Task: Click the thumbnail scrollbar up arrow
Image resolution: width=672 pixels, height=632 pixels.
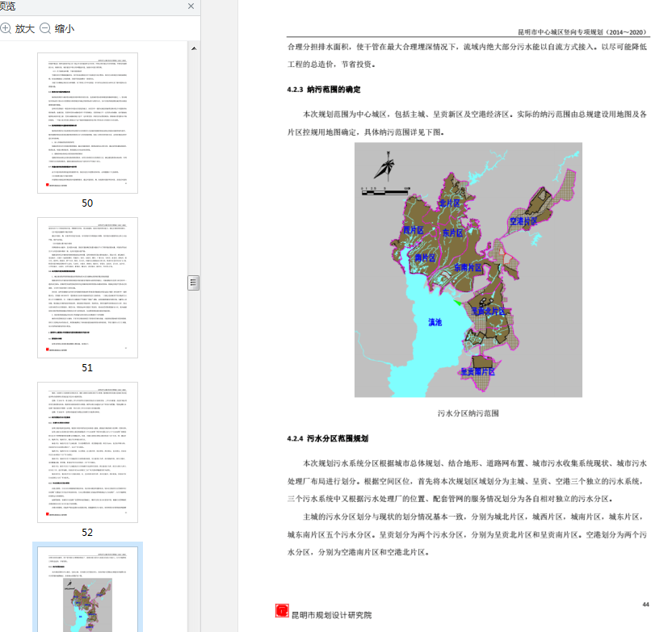Action: point(194,48)
